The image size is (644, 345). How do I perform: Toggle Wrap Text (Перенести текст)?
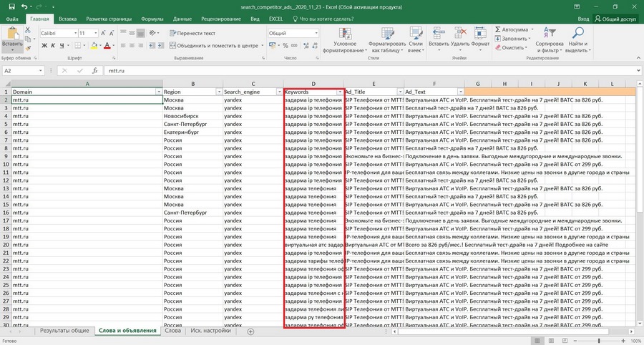[190, 33]
